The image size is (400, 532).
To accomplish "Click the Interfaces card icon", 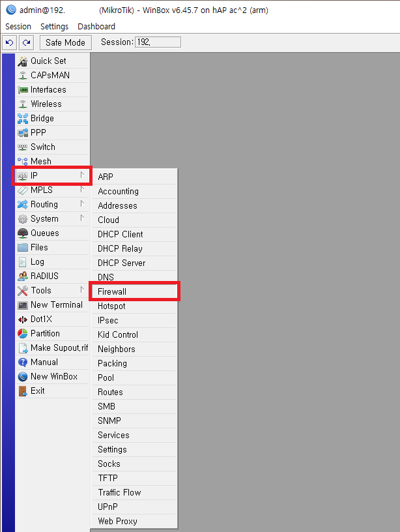I will [x=23, y=90].
